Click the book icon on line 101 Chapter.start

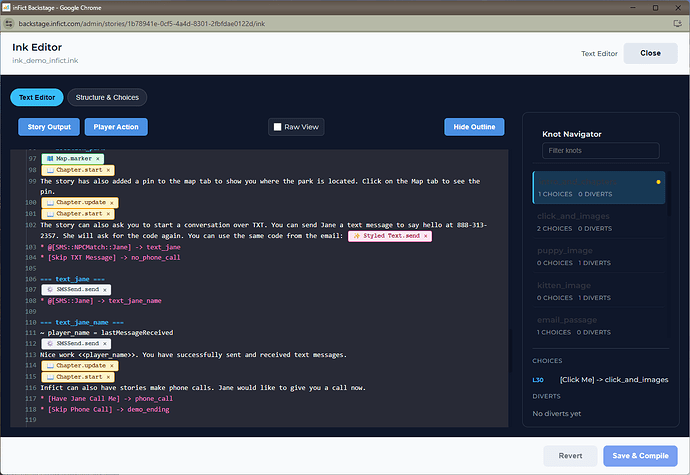[51, 214]
